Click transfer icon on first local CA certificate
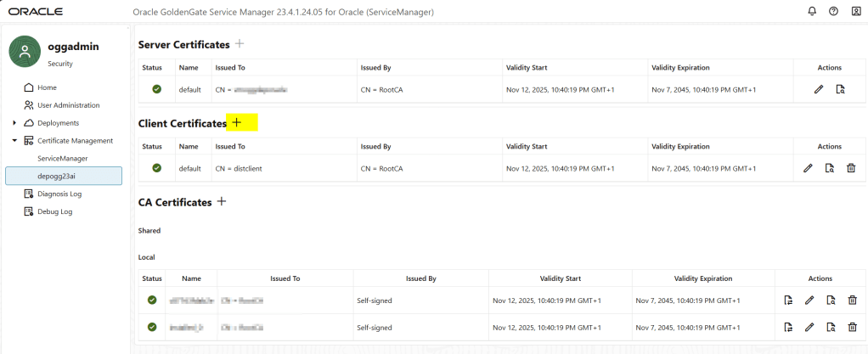The image size is (868, 354). tap(788, 300)
